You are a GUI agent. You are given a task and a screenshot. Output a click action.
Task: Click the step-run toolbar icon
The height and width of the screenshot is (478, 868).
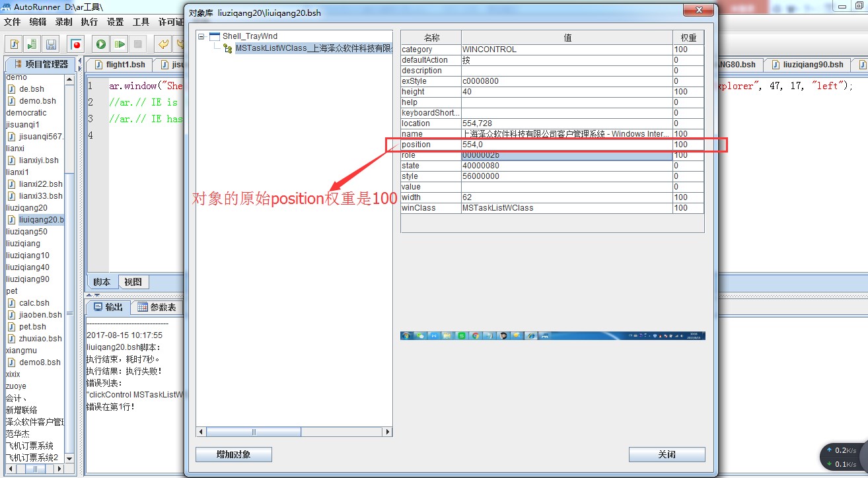120,44
